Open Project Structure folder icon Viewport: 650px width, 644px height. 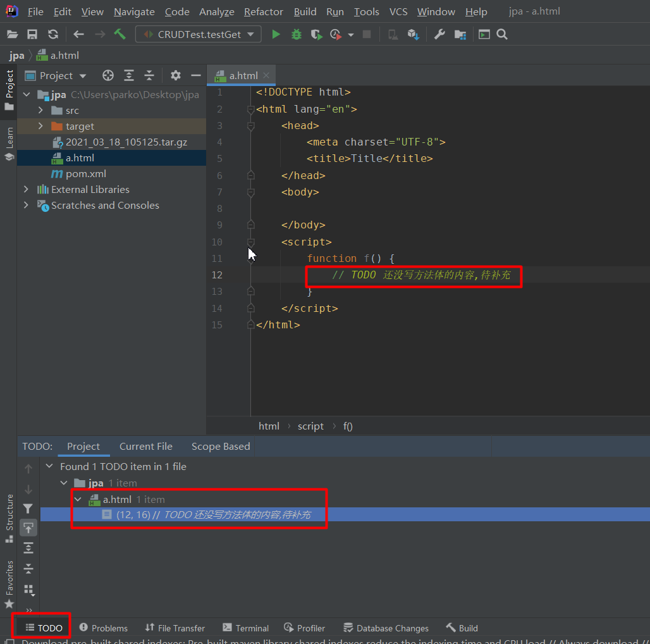(460, 34)
